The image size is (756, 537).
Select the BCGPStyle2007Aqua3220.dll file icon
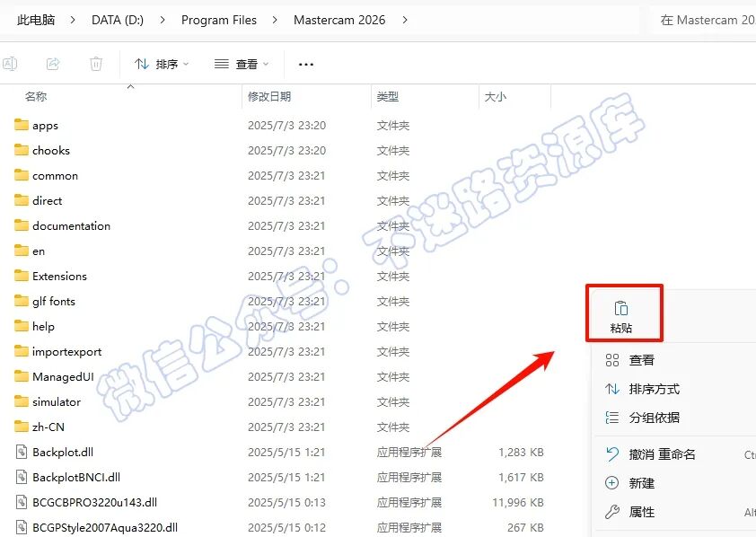tap(22, 527)
